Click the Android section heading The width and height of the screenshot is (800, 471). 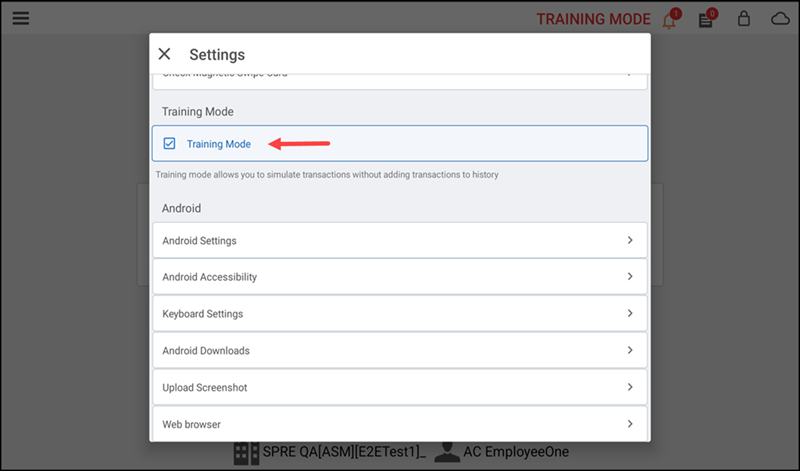pos(181,208)
